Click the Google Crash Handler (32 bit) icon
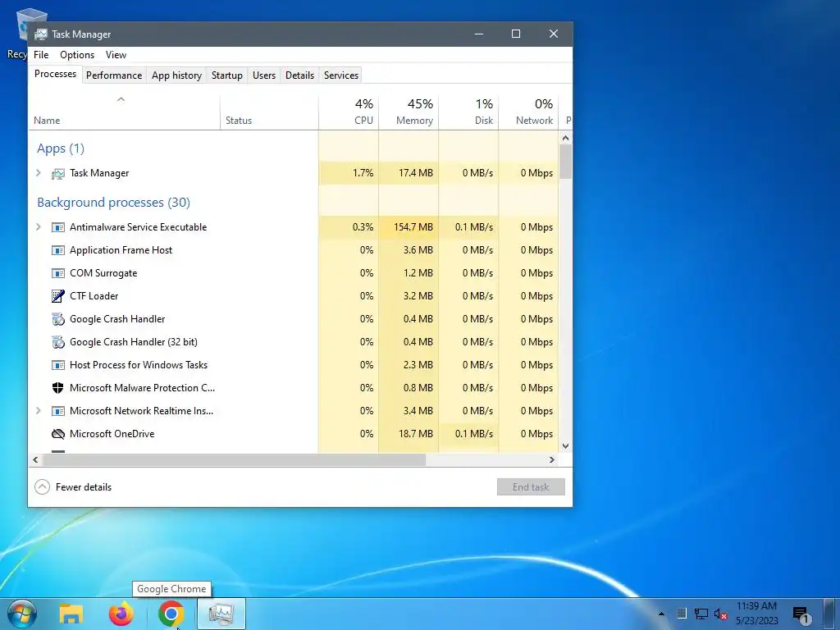The height and width of the screenshot is (630, 840). coord(58,342)
